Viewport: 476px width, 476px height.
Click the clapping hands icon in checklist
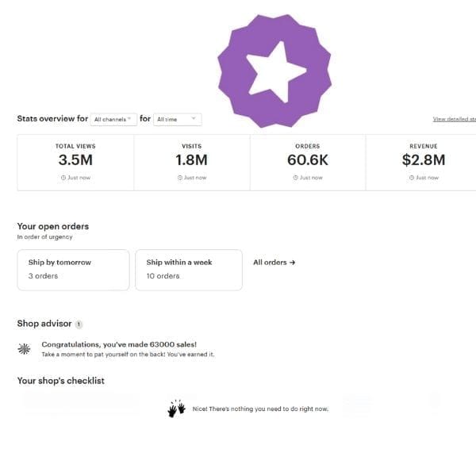click(176, 409)
